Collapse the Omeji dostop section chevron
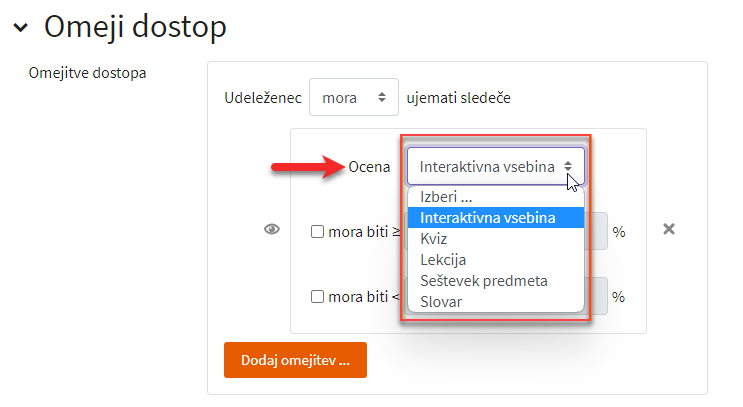 (20, 27)
